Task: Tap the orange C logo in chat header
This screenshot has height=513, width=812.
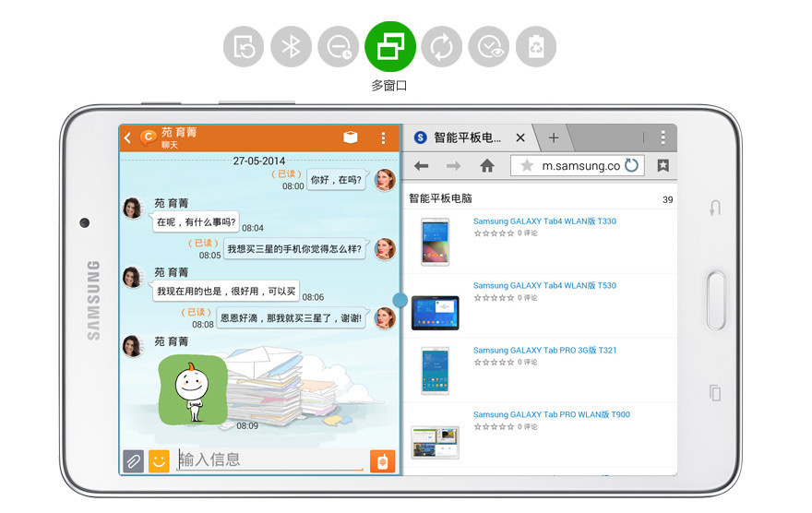Action: pos(149,137)
